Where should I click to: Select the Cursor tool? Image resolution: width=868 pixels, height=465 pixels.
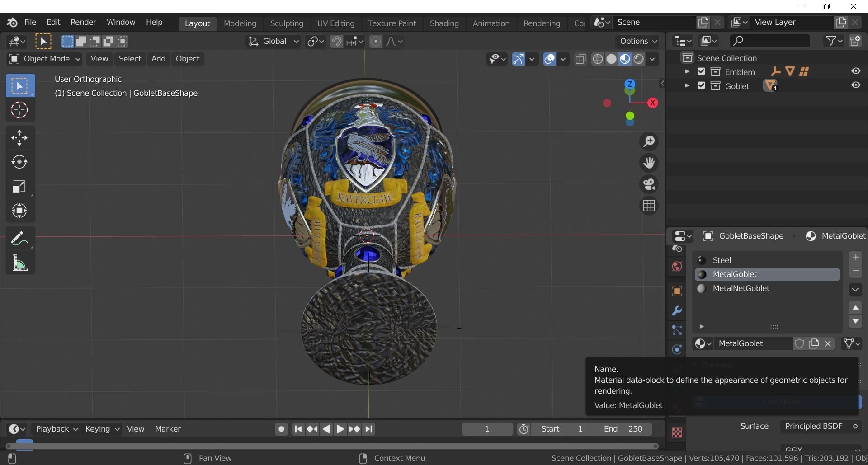tap(20, 110)
